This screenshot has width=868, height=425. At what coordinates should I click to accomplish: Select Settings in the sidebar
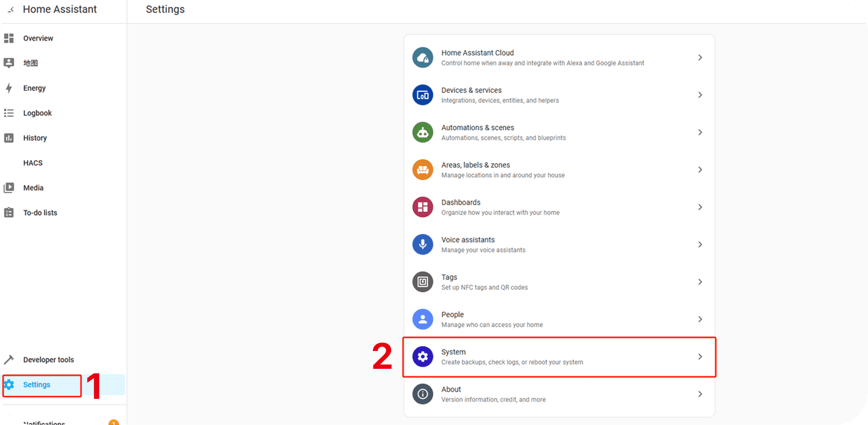37,385
